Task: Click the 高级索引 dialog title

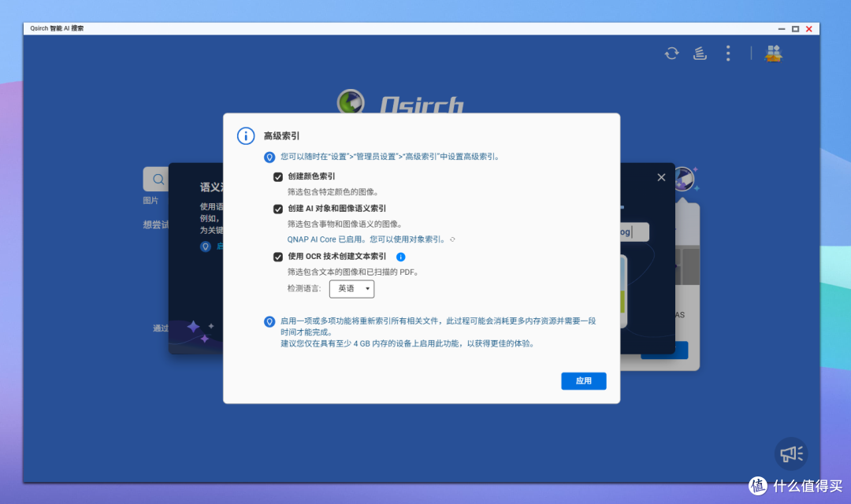Action: point(281,135)
